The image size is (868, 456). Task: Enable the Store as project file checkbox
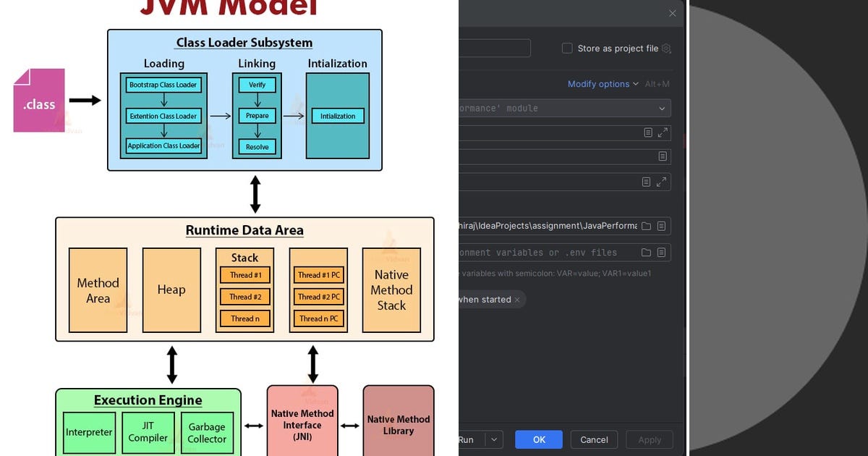point(567,48)
